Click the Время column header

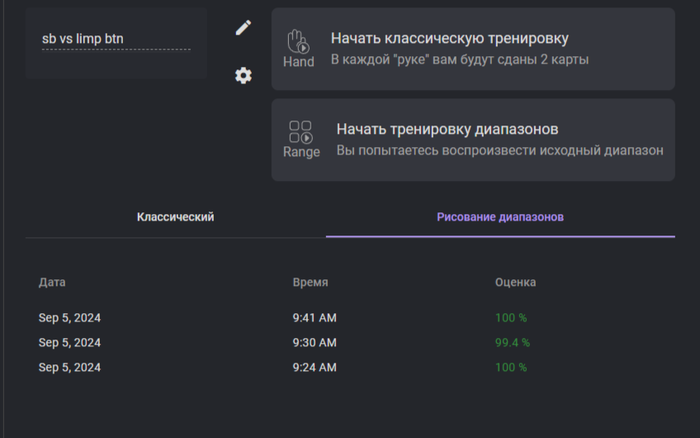click(x=310, y=282)
